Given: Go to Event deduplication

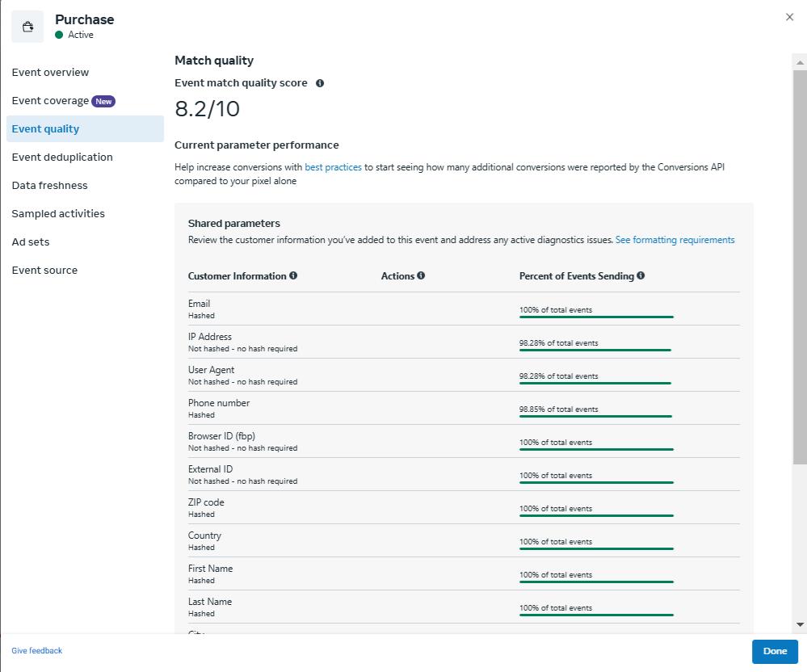Looking at the screenshot, I should click(x=62, y=157).
